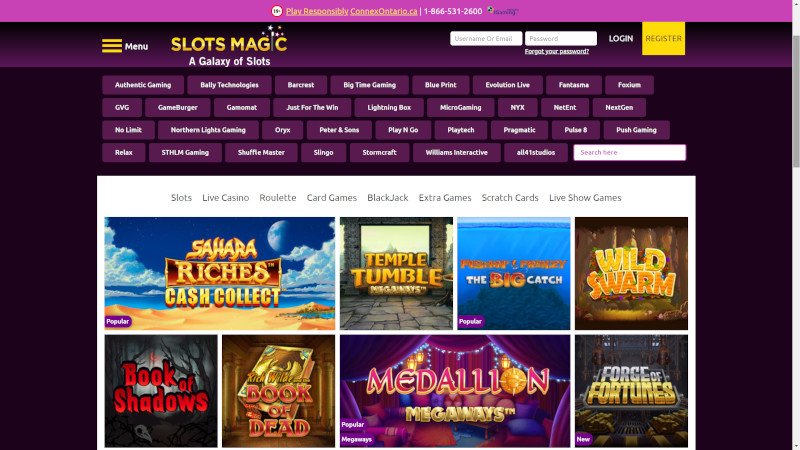
Task: Switch to the Live Casino tab
Action: point(226,197)
